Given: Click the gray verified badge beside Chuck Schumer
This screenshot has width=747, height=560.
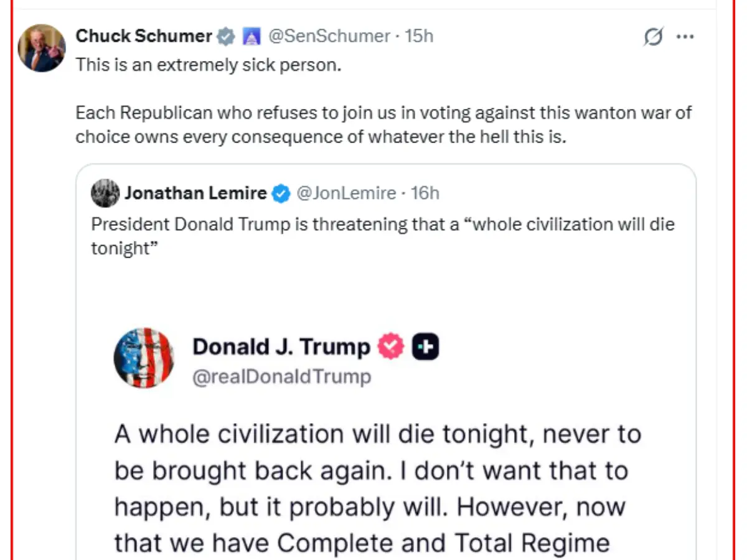Looking at the screenshot, I should click(x=225, y=37).
